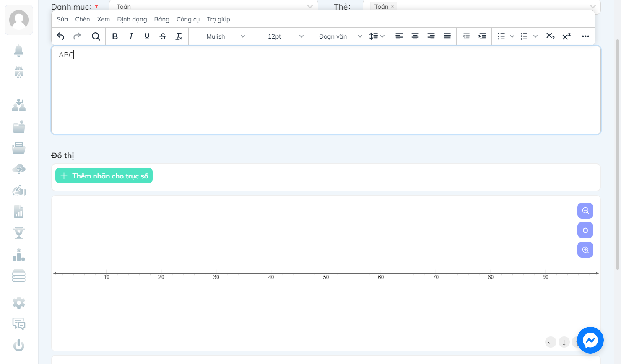Zoom in on the number line graph
The image size is (621, 364).
point(585,250)
